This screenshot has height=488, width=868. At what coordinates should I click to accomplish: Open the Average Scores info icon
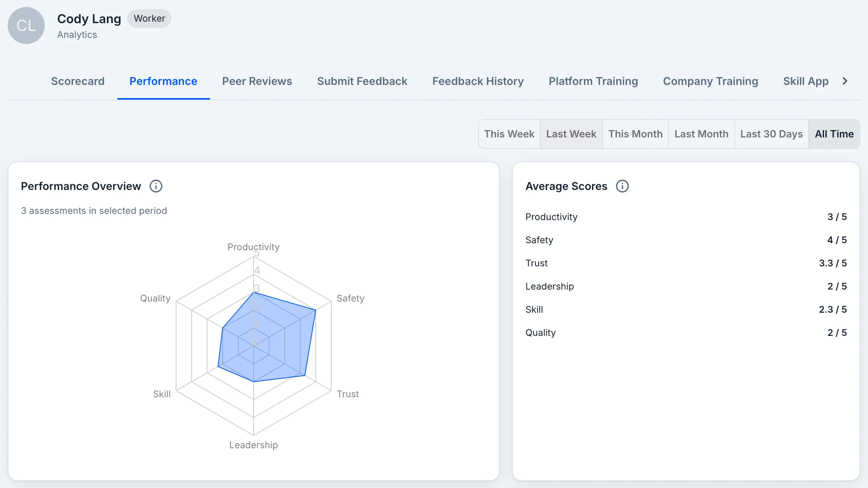[x=622, y=186]
